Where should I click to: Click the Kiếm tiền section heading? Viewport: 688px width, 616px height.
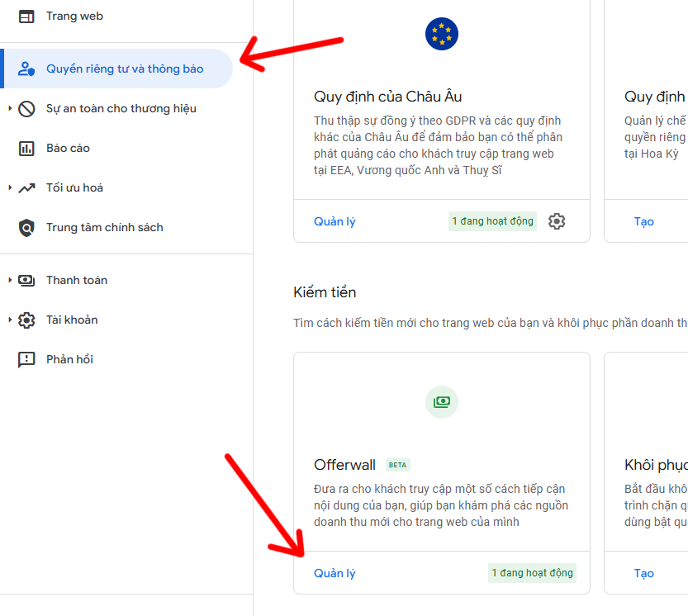click(325, 292)
